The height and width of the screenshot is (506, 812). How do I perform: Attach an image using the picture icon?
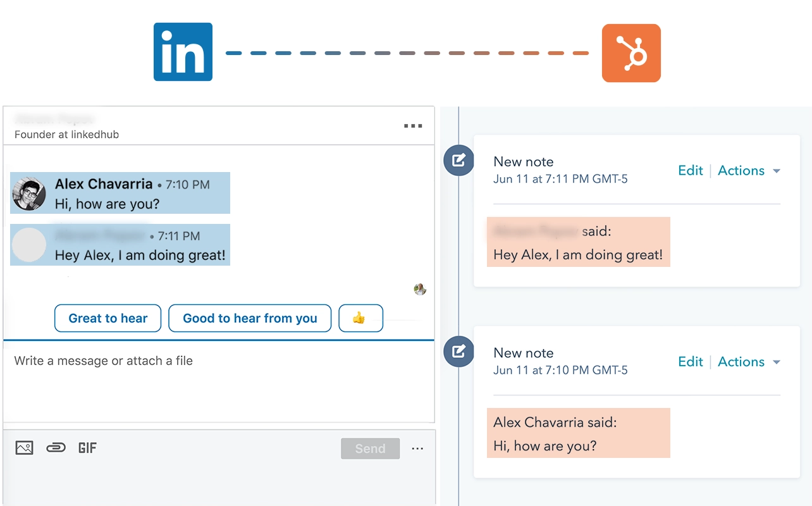(24, 448)
